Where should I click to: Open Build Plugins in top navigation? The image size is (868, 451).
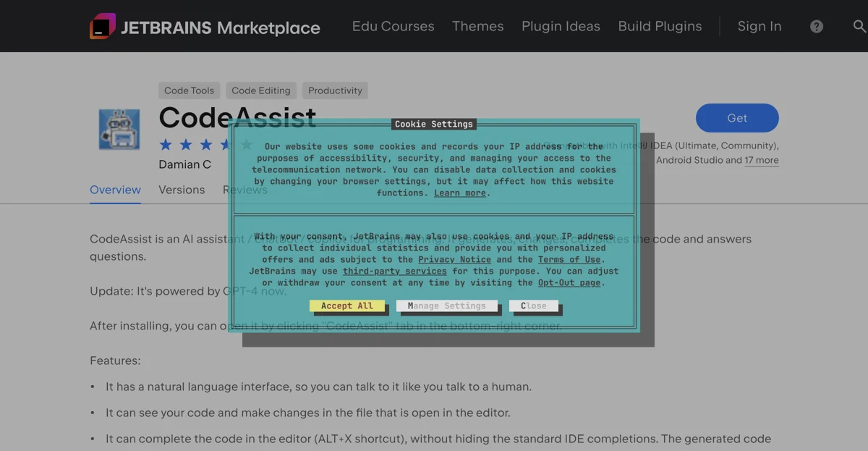[660, 26]
